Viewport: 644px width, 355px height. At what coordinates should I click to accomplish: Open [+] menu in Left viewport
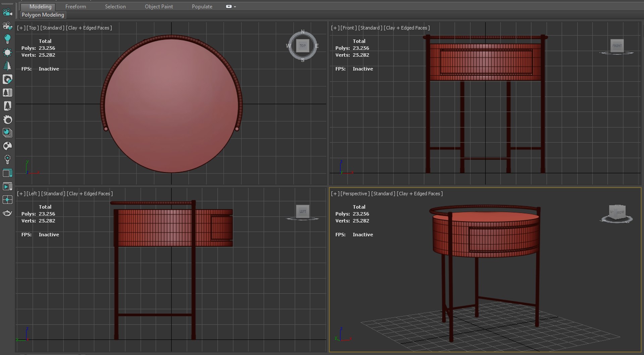[21, 193]
